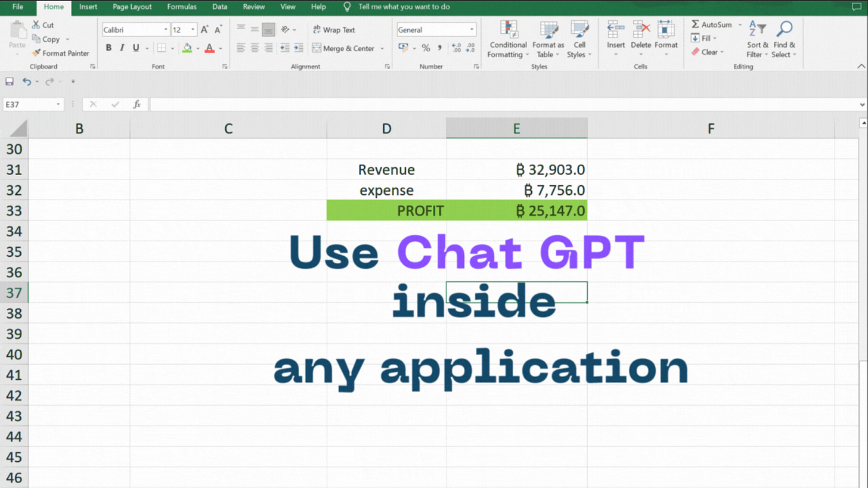Decrease font size with small A icon
The height and width of the screenshot is (488, 868).
point(218,30)
